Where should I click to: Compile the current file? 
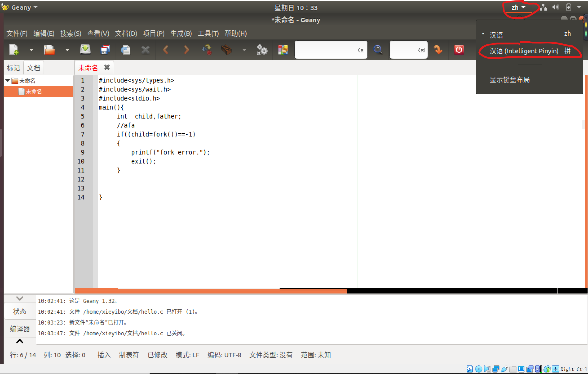point(207,50)
